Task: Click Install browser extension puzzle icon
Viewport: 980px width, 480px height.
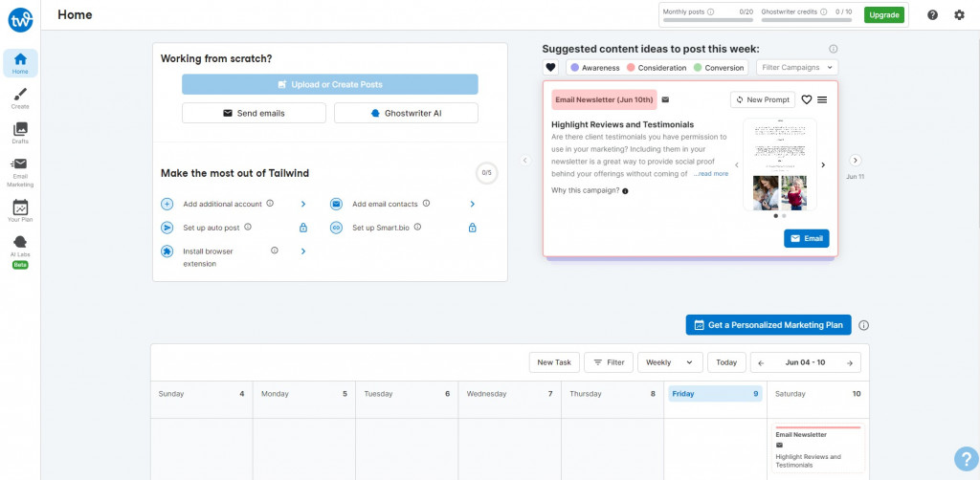Action: click(167, 251)
